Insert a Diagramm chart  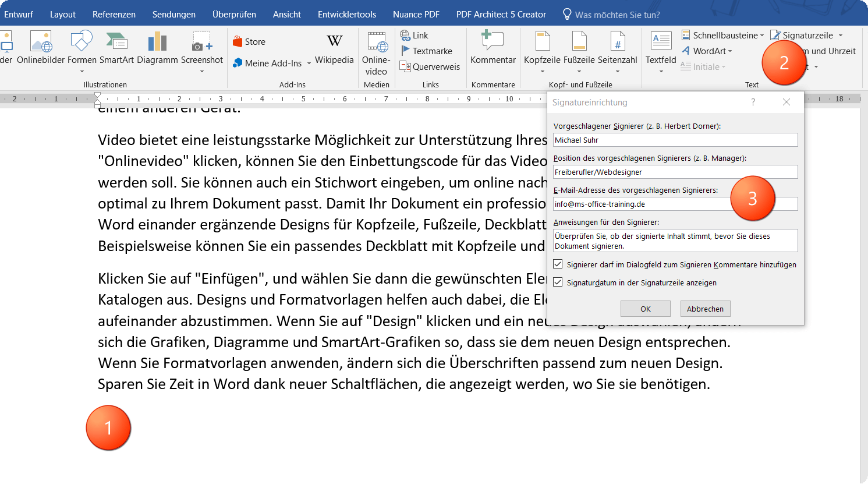(157, 48)
